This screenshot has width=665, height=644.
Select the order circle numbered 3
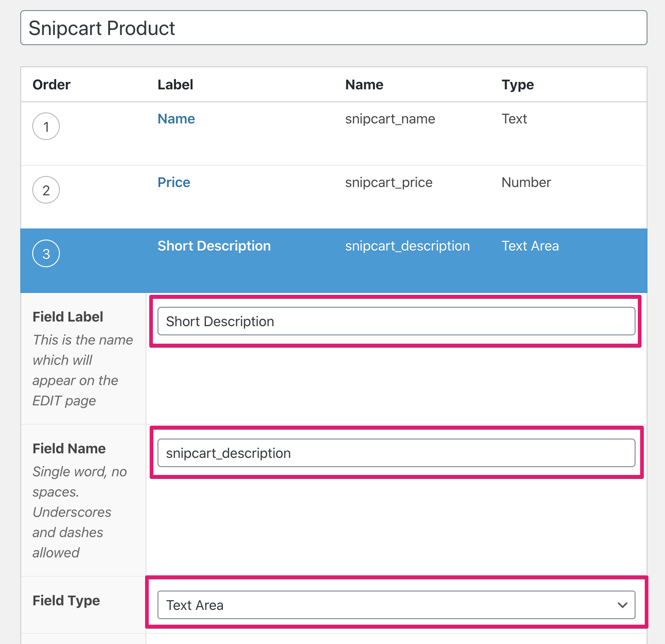coord(46,253)
